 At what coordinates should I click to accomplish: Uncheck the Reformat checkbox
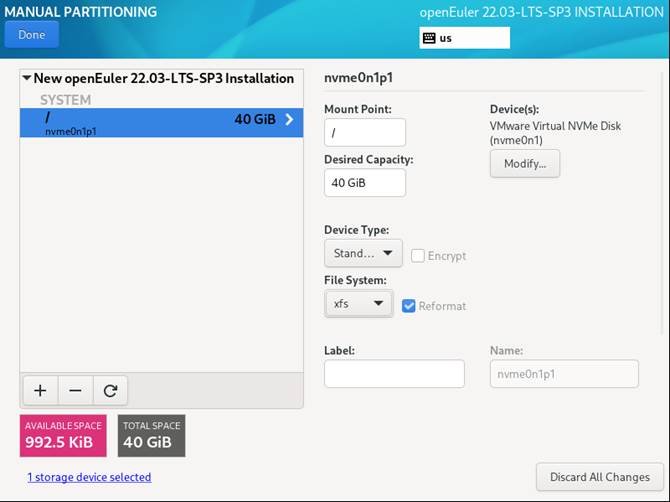coord(409,305)
